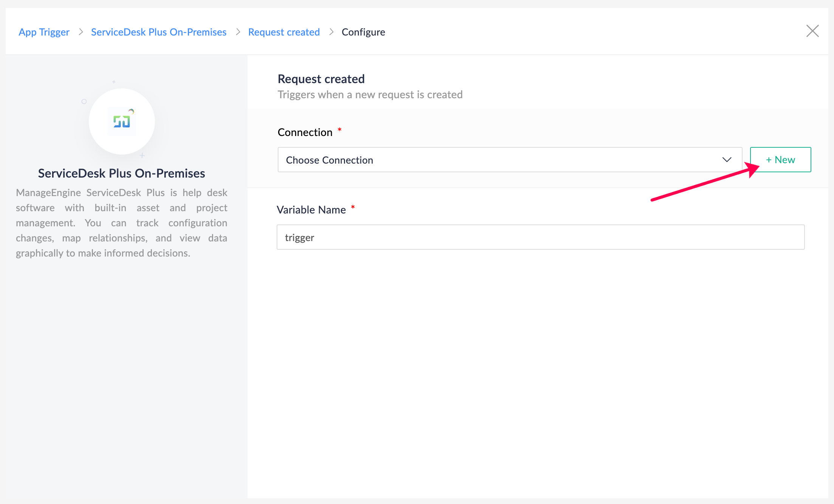Click the ServiceDesk Plus On-Premises sidebar title
The height and width of the screenshot is (504, 834).
pos(121,173)
